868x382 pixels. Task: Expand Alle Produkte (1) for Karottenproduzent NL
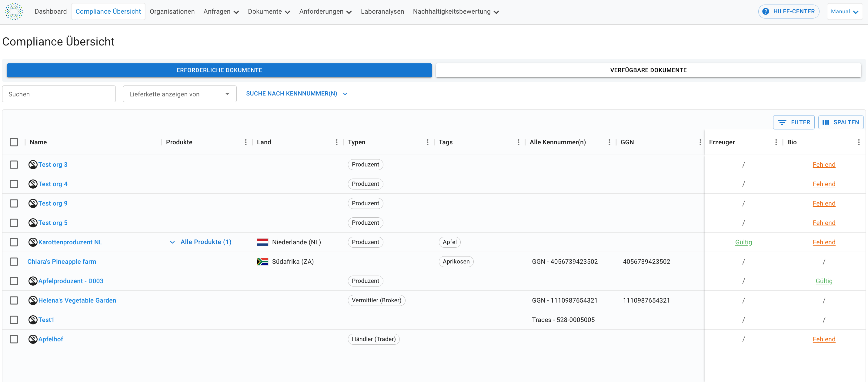201,242
